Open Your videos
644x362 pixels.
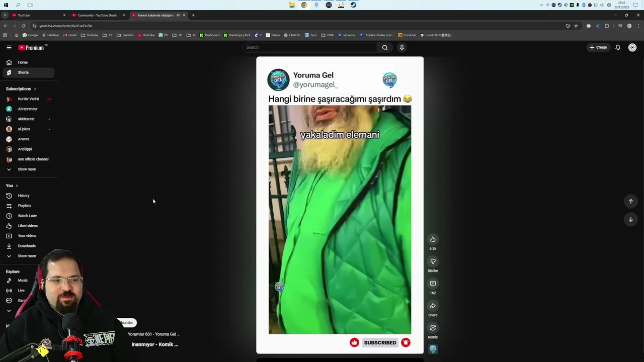(28, 236)
